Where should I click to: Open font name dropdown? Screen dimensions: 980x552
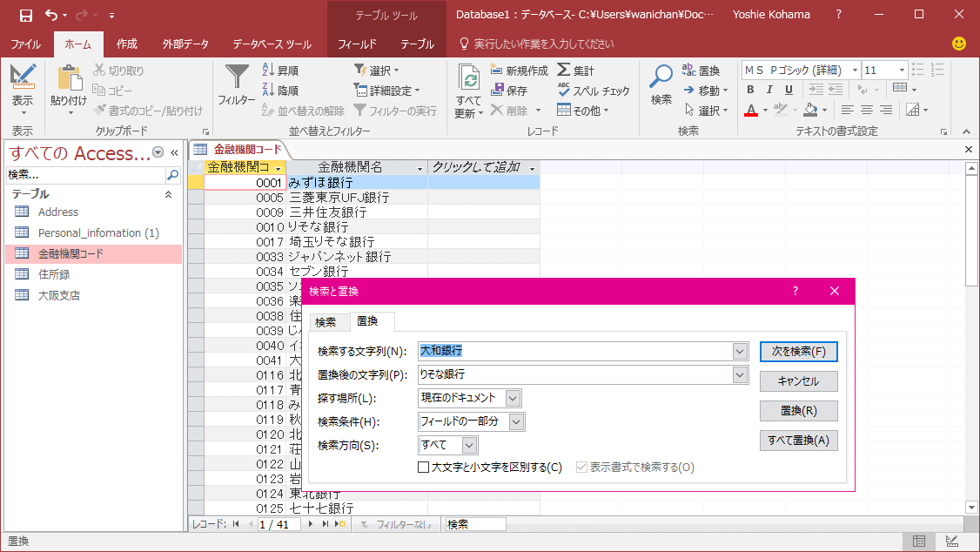tap(855, 70)
